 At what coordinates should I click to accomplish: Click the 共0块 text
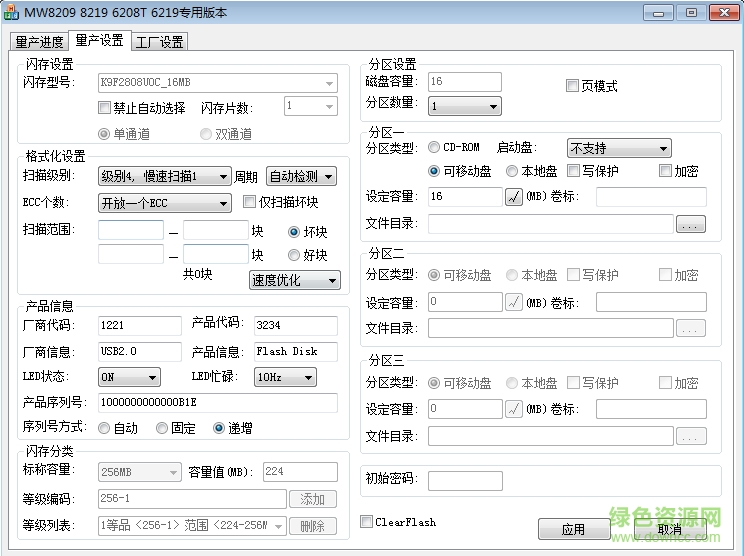tap(197, 274)
